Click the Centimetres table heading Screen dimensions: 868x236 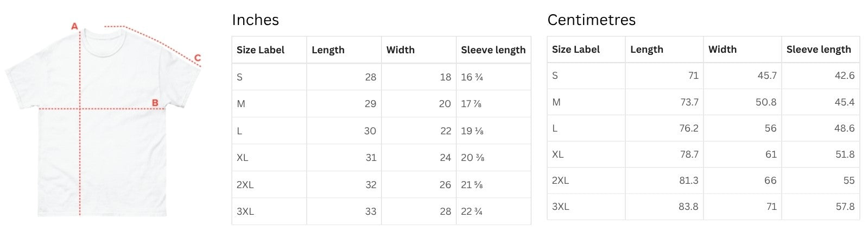click(x=591, y=20)
